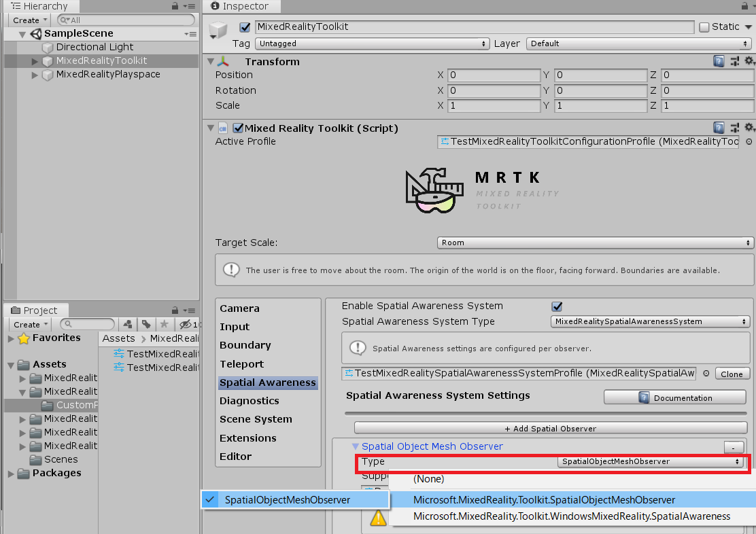Select the checked SpatialObjectMeshObserver submenu item

tap(295, 500)
